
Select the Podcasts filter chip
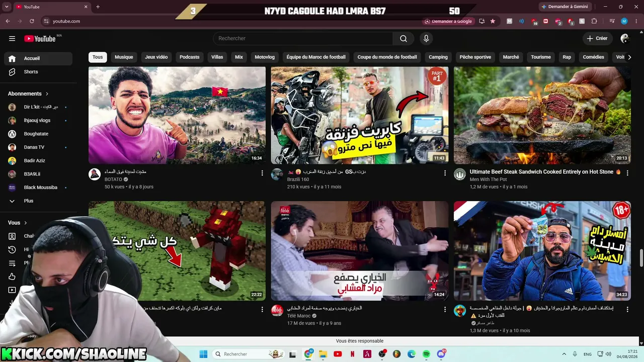(x=190, y=57)
